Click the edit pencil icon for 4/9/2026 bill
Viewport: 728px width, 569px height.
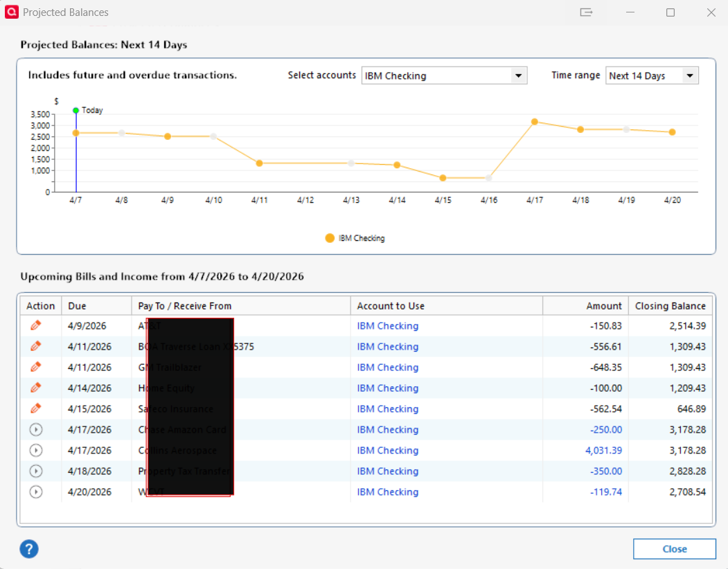pyautogui.click(x=36, y=325)
